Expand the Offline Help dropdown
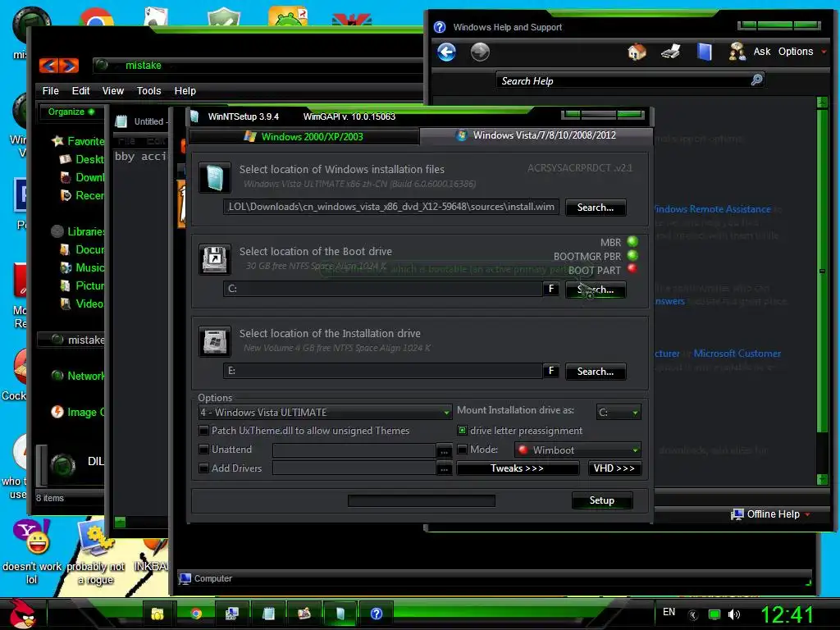840x630 pixels. pyautogui.click(x=807, y=514)
